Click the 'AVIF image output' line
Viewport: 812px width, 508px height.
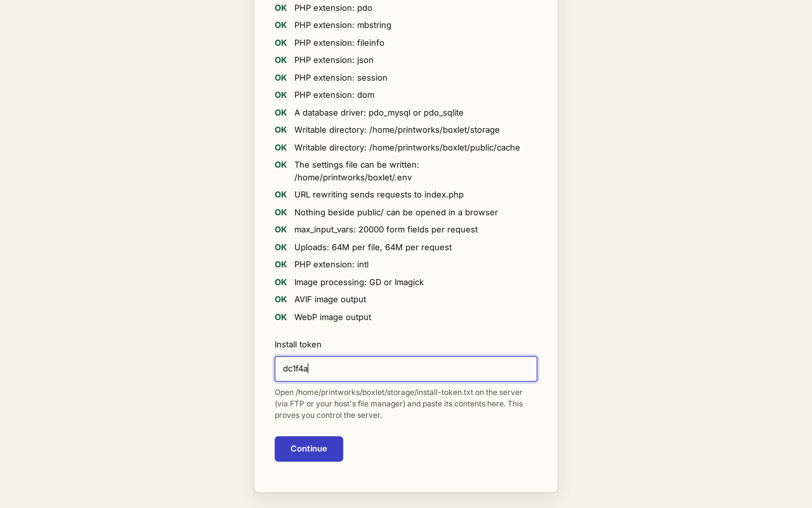pos(330,299)
